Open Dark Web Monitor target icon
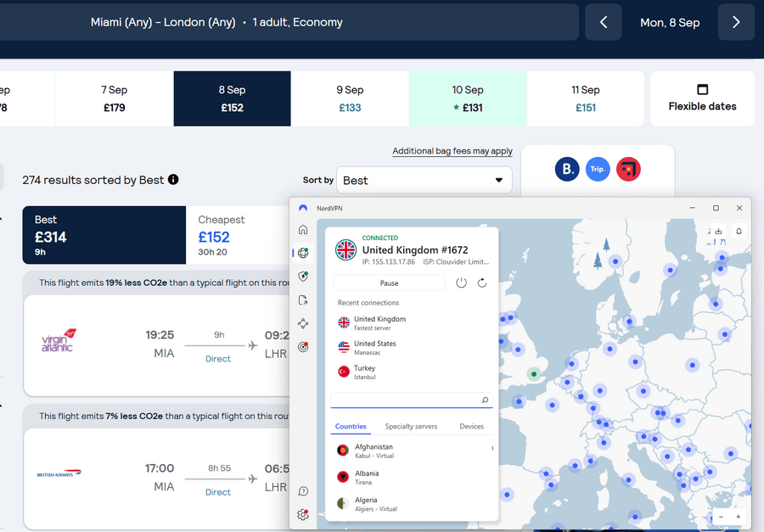This screenshot has width=764, height=532. click(x=303, y=347)
